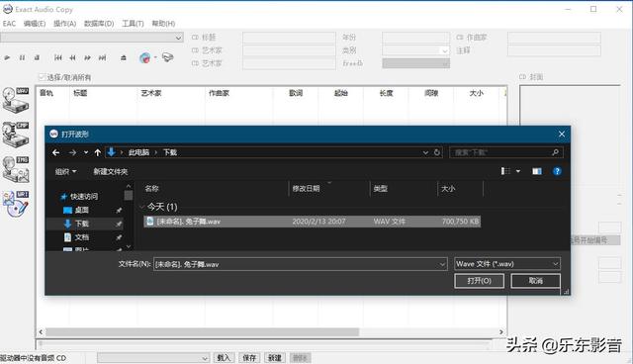Close the Open Waveform dialog

coord(562,134)
